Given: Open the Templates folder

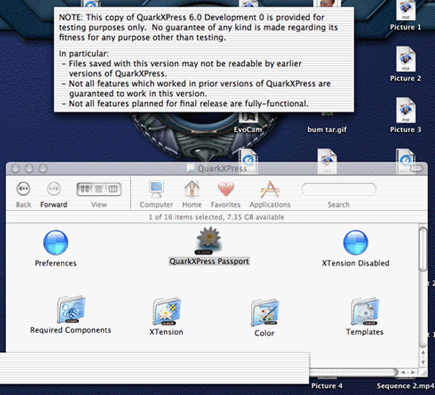Looking at the screenshot, I should click(x=365, y=311).
